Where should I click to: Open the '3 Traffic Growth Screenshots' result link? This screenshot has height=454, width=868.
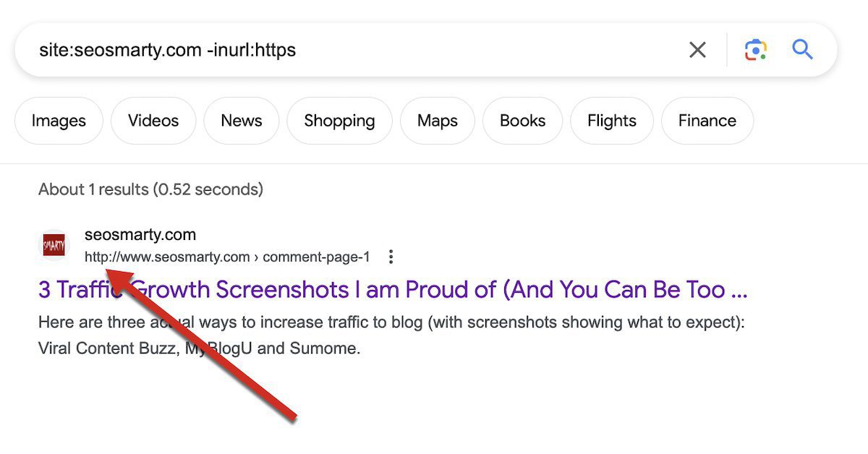click(x=393, y=290)
